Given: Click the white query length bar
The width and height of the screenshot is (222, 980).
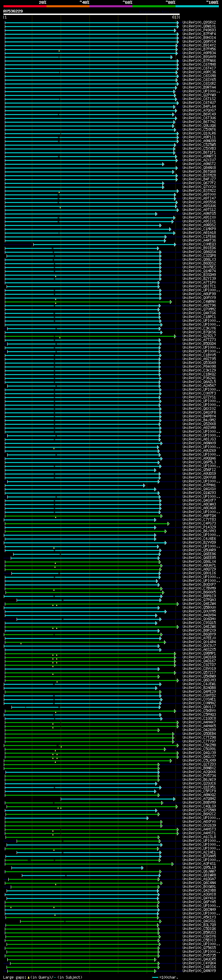Looking at the screenshot, I should click(92, 15).
